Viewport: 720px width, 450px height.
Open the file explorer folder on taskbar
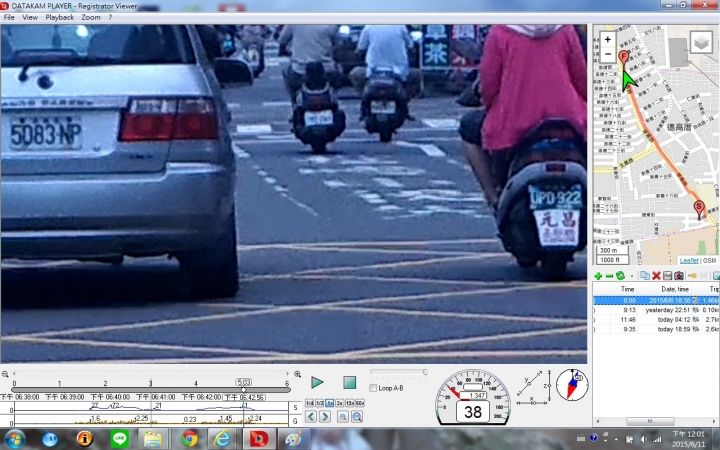pos(153,439)
